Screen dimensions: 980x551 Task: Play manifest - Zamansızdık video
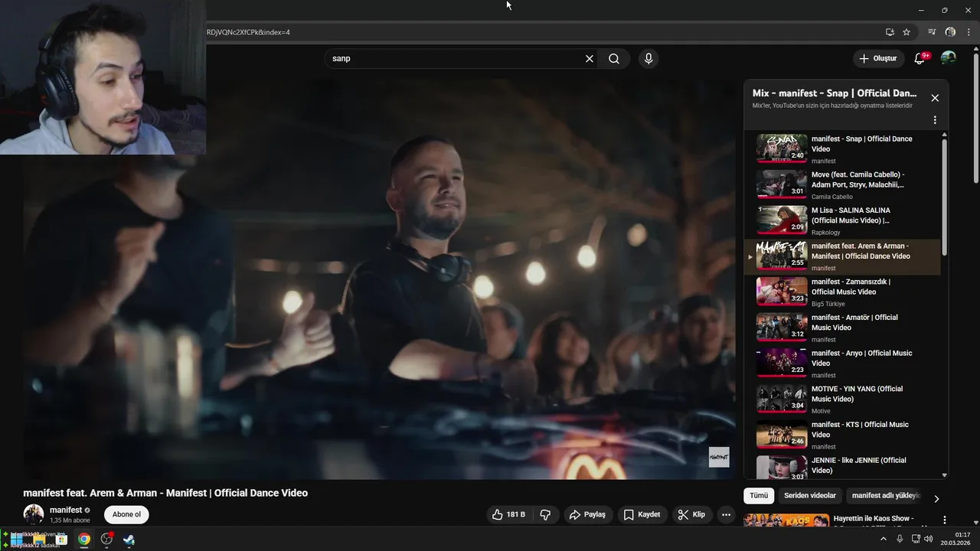842,292
